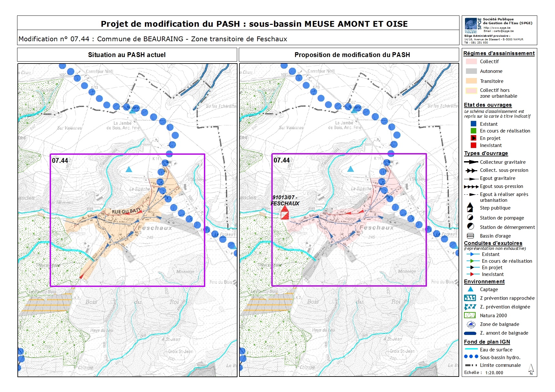Select the grey Autonome color swatch
Viewport: 555px width, 392px height.
471,71
